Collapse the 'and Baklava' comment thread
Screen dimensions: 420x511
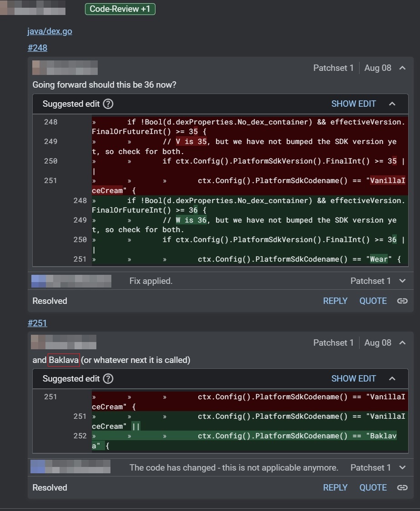[x=402, y=343]
